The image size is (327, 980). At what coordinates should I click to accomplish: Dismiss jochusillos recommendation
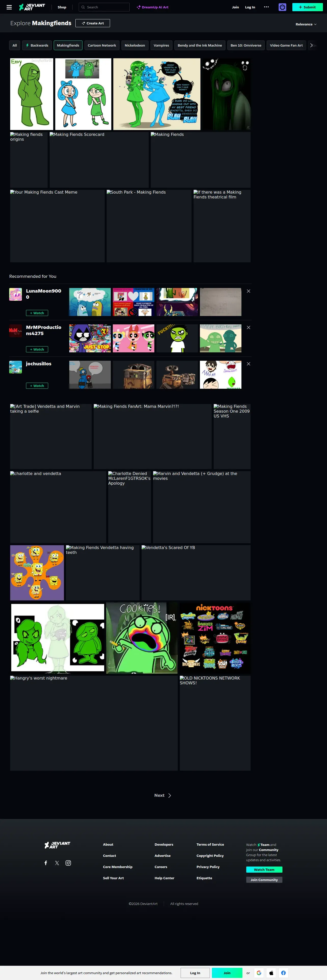coord(249,364)
